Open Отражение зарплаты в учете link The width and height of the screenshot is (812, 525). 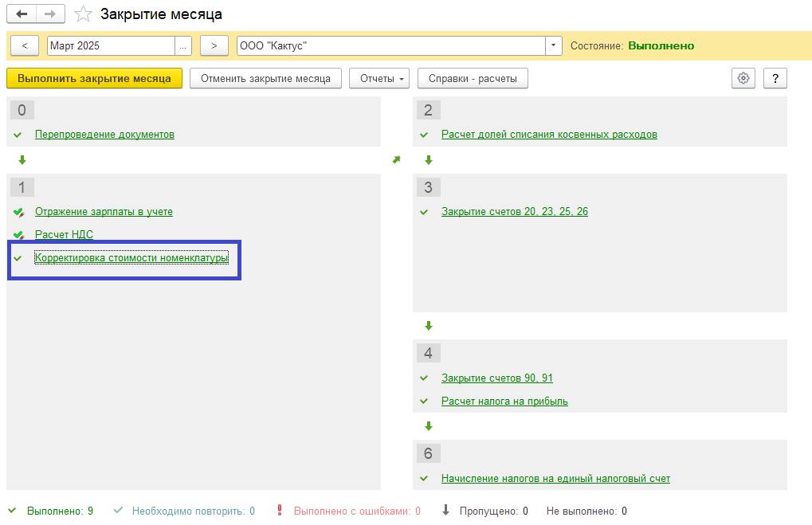point(104,212)
